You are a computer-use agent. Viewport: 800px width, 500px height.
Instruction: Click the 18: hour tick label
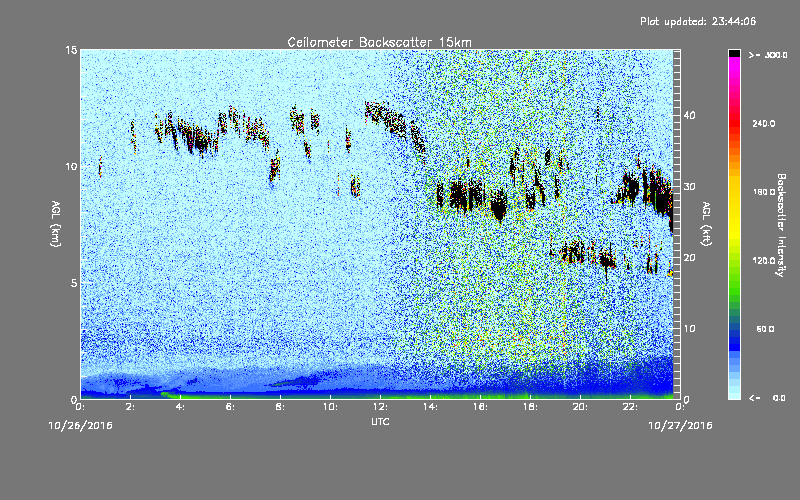531,407
